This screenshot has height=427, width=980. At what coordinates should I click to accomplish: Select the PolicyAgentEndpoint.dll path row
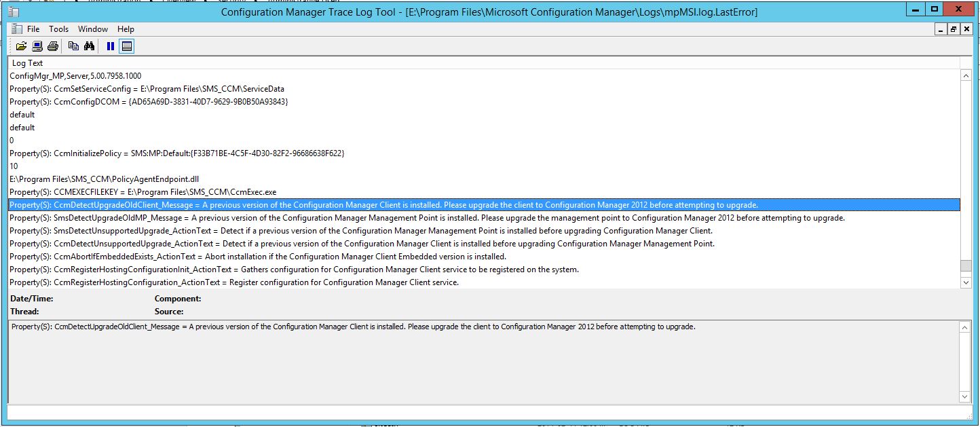484,179
